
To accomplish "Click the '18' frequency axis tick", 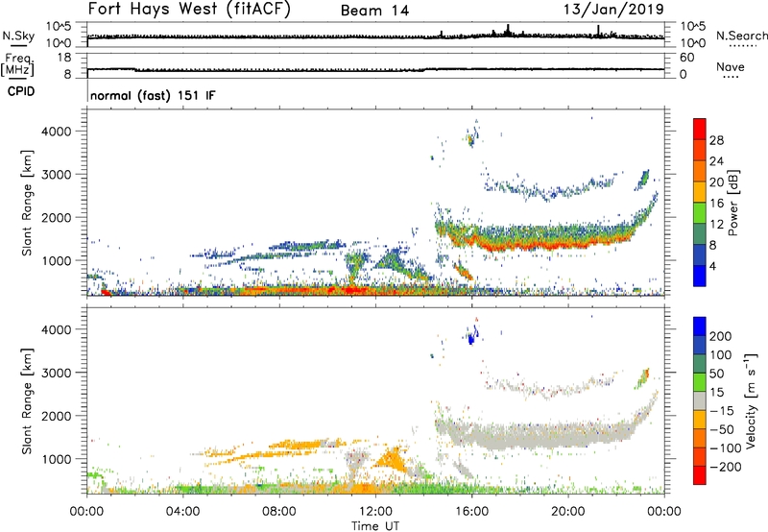I will tap(64, 58).
